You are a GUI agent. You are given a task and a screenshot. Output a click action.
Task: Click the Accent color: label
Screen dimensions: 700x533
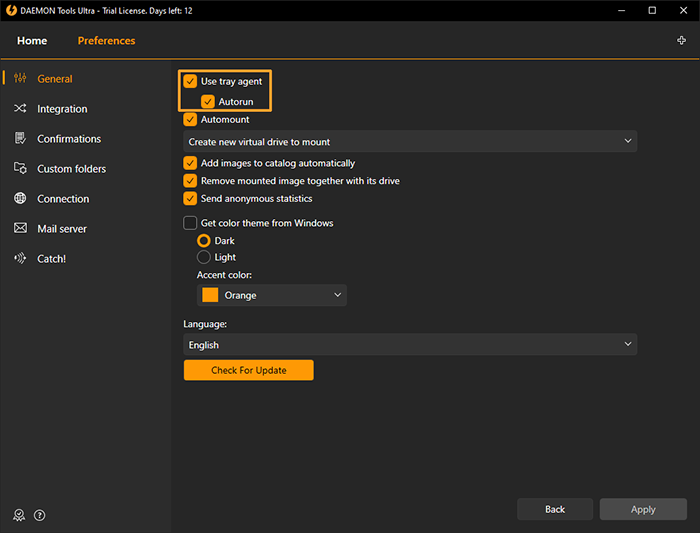click(x=224, y=275)
